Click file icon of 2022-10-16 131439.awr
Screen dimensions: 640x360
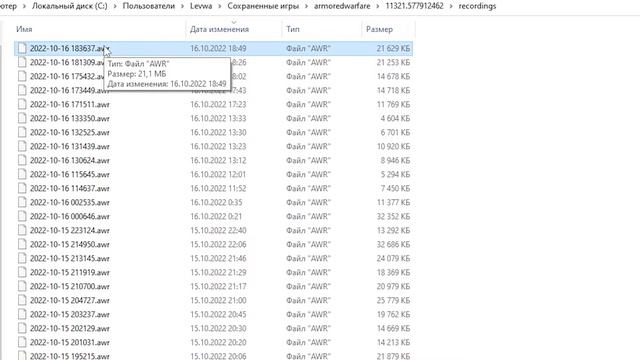22,146
